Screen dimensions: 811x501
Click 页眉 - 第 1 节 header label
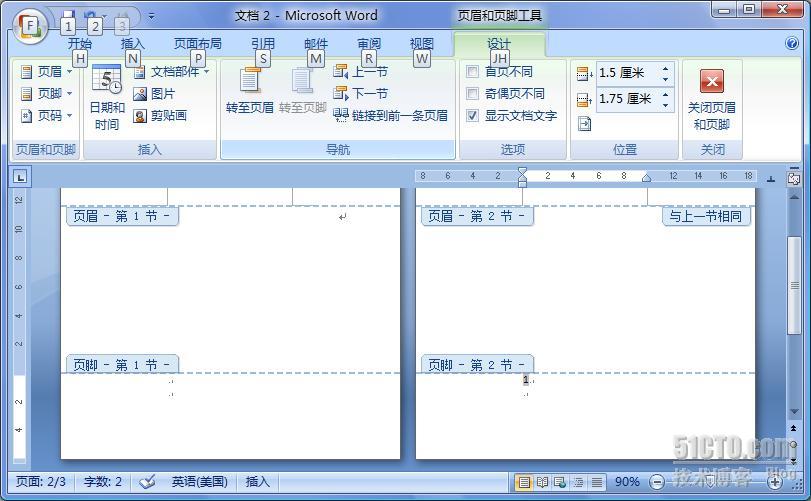click(122, 216)
